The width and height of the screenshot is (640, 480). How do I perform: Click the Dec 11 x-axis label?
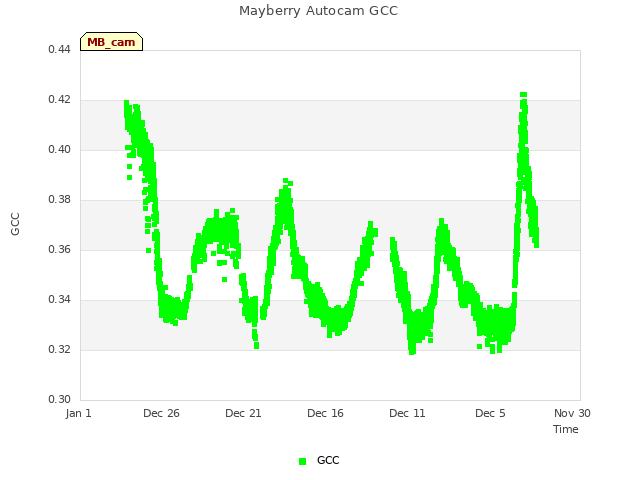tap(407, 413)
